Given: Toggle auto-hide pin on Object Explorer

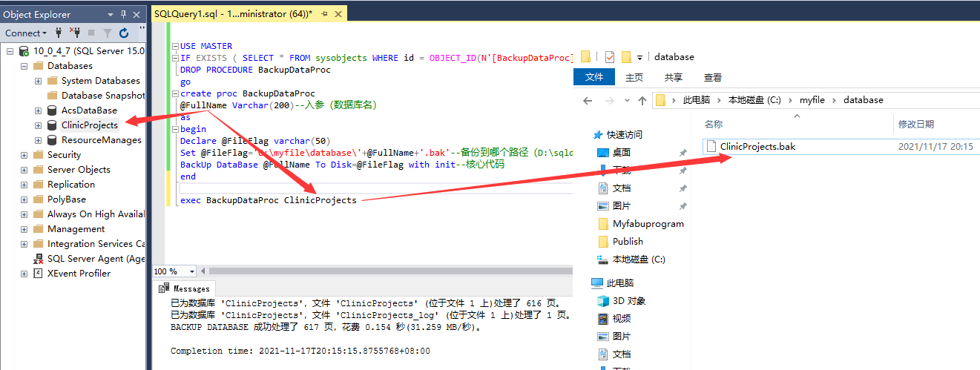Looking at the screenshot, I should tap(123, 14).
